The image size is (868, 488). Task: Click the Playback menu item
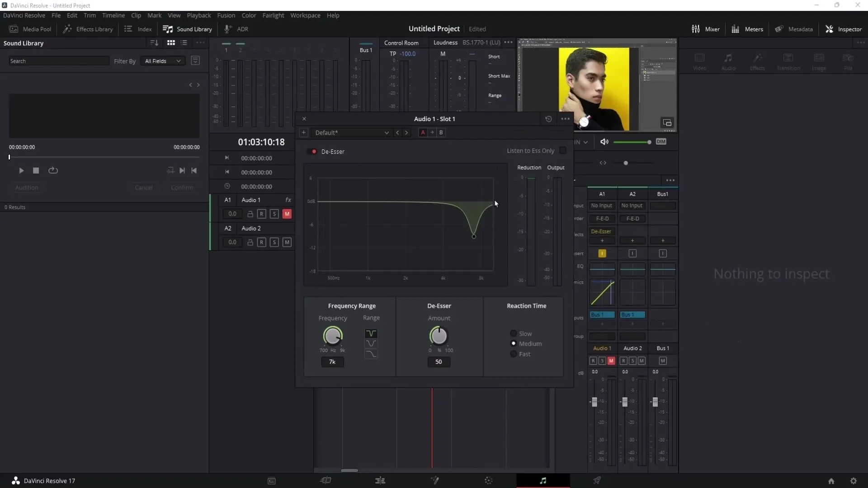tap(198, 15)
